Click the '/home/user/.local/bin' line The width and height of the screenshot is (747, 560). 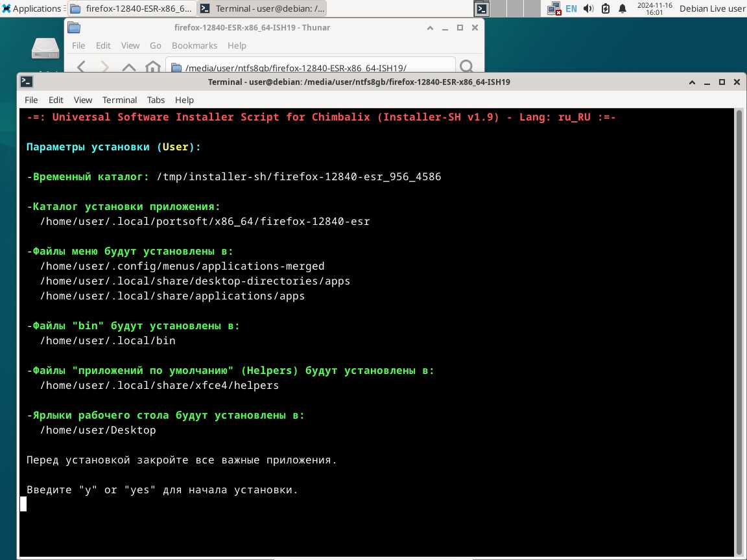pyautogui.click(x=108, y=340)
